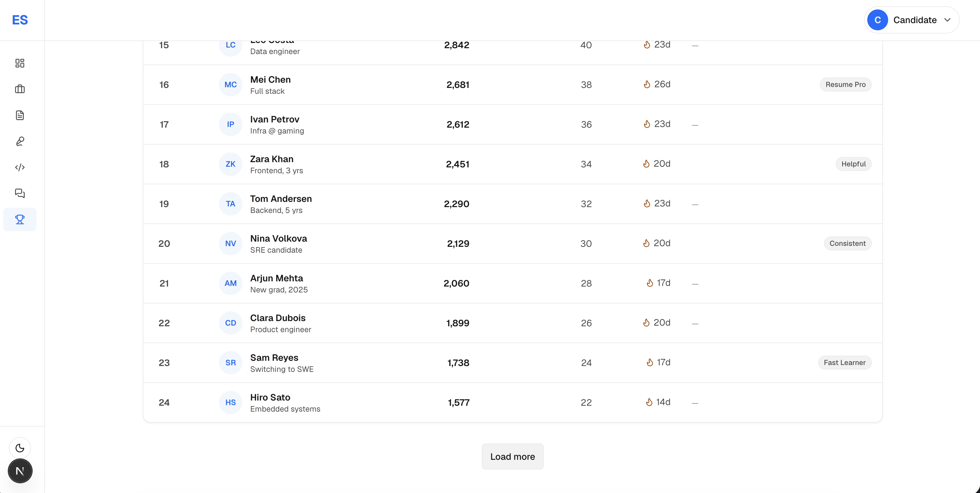Screen dimensions: 980x493
Task: Click the flame streak icon for Mei Chen
Action: point(647,84)
